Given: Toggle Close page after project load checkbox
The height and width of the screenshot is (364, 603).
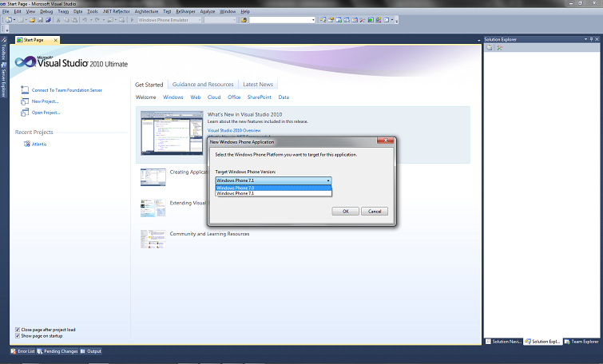Looking at the screenshot, I should (x=18, y=330).
